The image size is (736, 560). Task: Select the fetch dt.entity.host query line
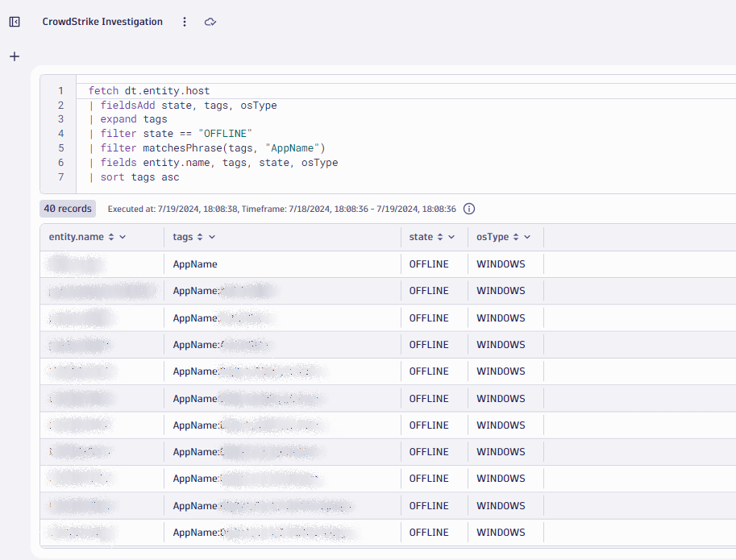152,90
